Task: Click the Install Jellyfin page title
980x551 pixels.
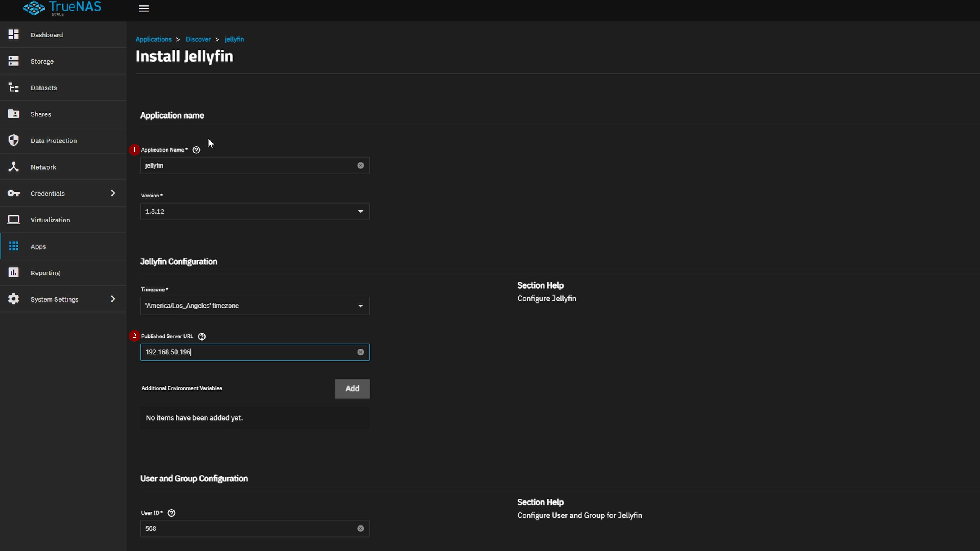Action: (x=184, y=56)
